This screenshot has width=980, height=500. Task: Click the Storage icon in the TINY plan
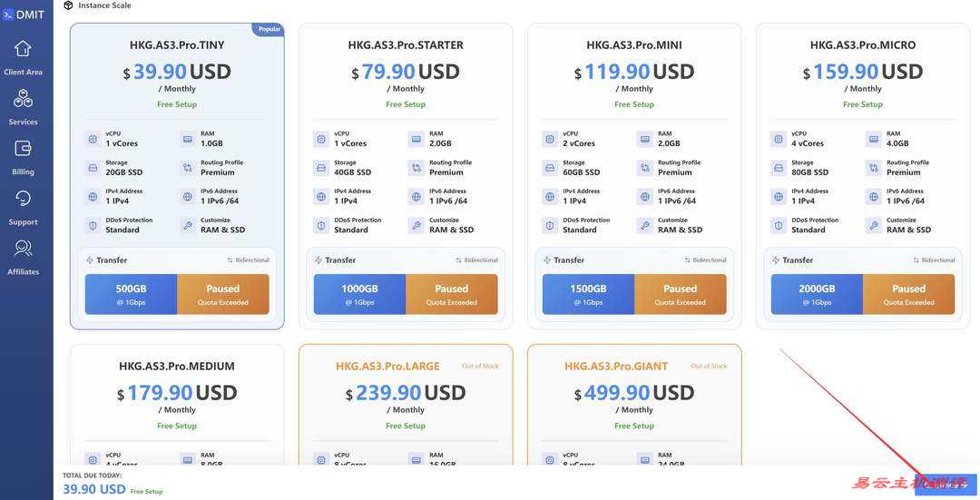tap(93, 168)
